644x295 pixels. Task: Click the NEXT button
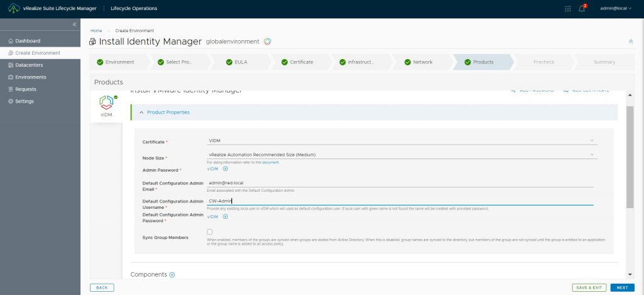click(x=622, y=287)
